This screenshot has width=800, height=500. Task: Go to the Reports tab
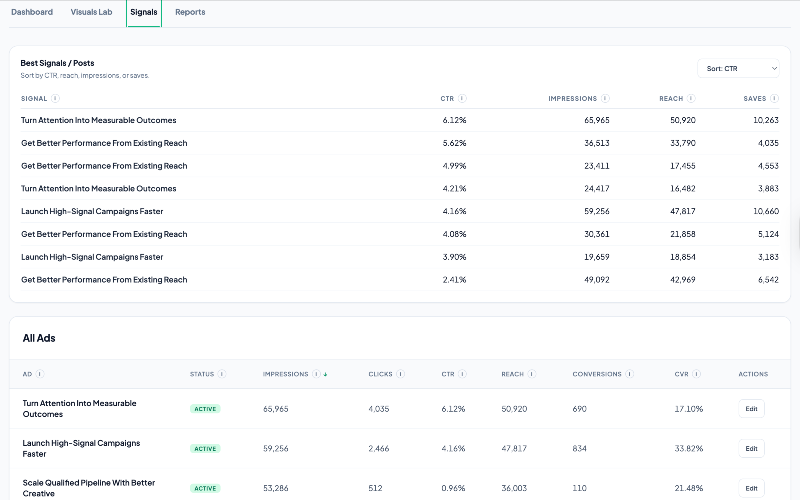click(190, 12)
